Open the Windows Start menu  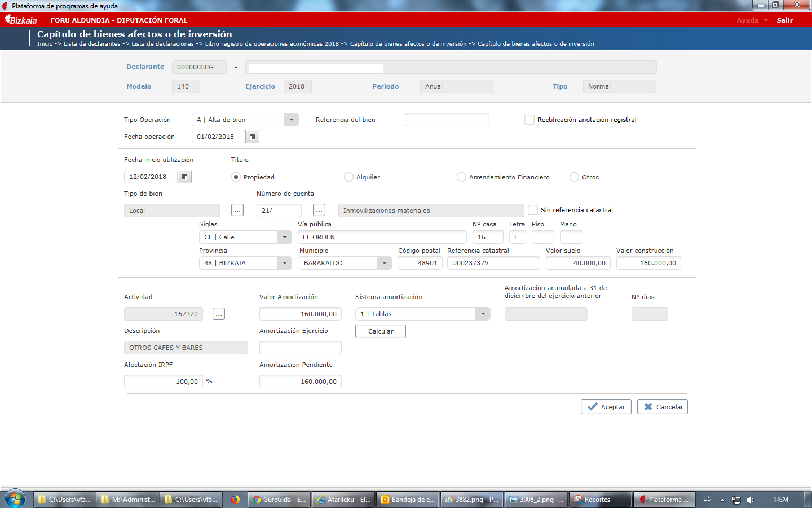point(15,500)
